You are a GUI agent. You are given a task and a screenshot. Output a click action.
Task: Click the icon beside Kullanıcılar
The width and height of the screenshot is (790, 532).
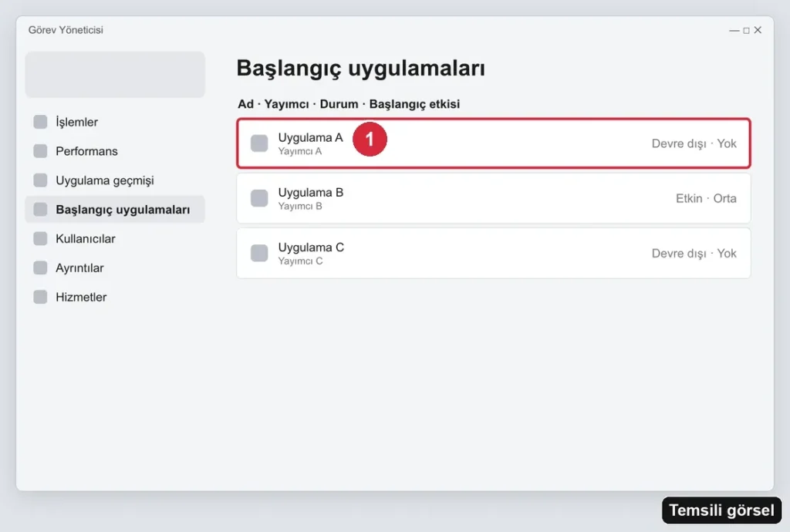tap(40, 238)
